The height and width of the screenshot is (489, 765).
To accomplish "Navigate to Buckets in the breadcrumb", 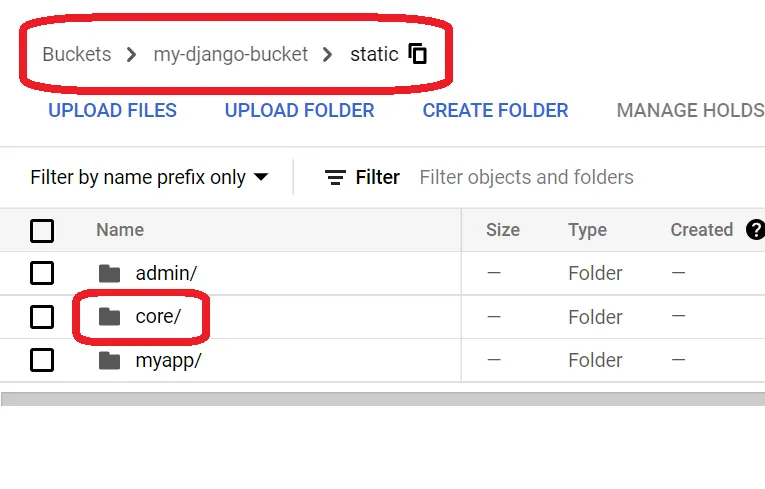I will point(76,54).
